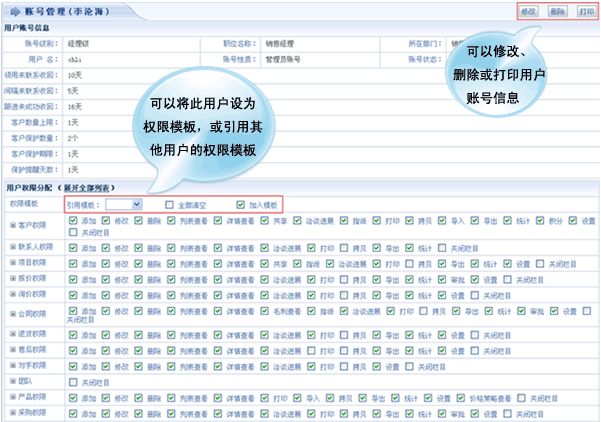601x422 pixels.
Task: Click the arrow icon beside 账号管理 title
Action: (x=15, y=11)
